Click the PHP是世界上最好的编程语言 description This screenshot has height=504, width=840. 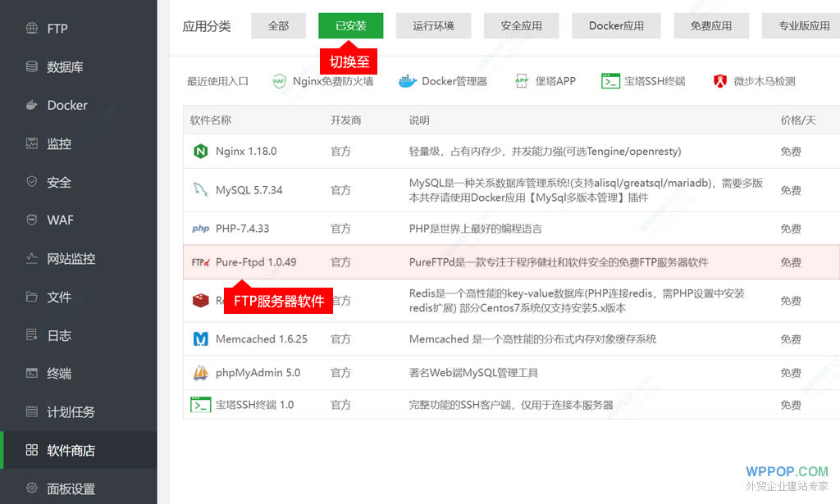point(475,229)
